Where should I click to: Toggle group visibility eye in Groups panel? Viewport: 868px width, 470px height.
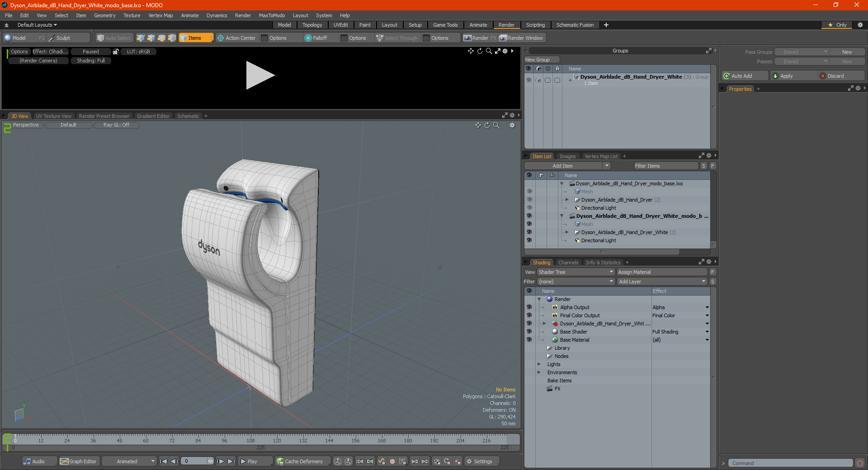(528, 80)
